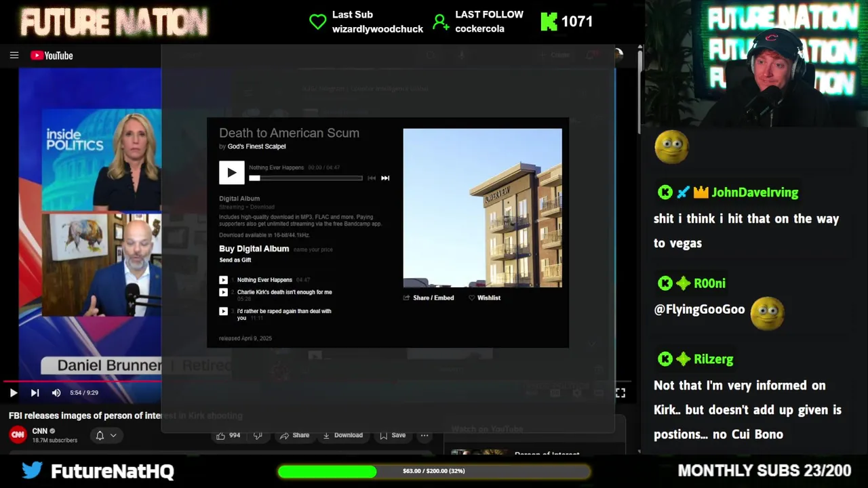Go to the YouTube home logo
The width and height of the screenshot is (868, 488).
(52, 56)
